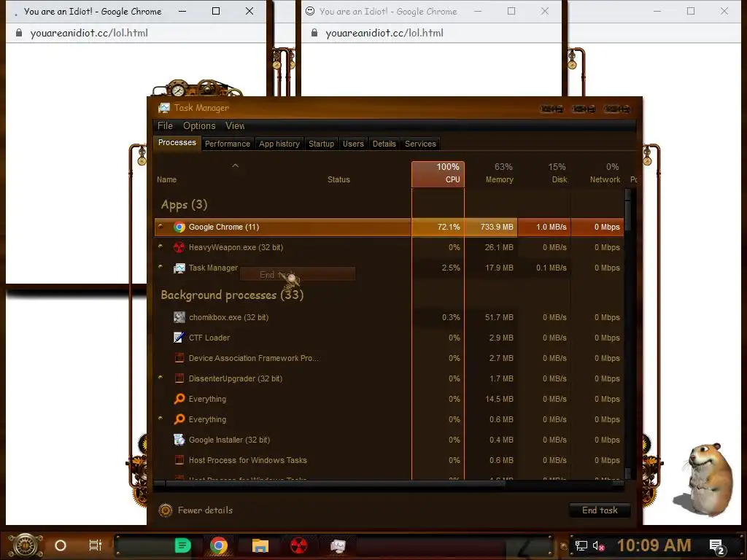Click the sort arrow above Name column
This screenshot has height=560, width=747.
pyautogui.click(x=235, y=166)
